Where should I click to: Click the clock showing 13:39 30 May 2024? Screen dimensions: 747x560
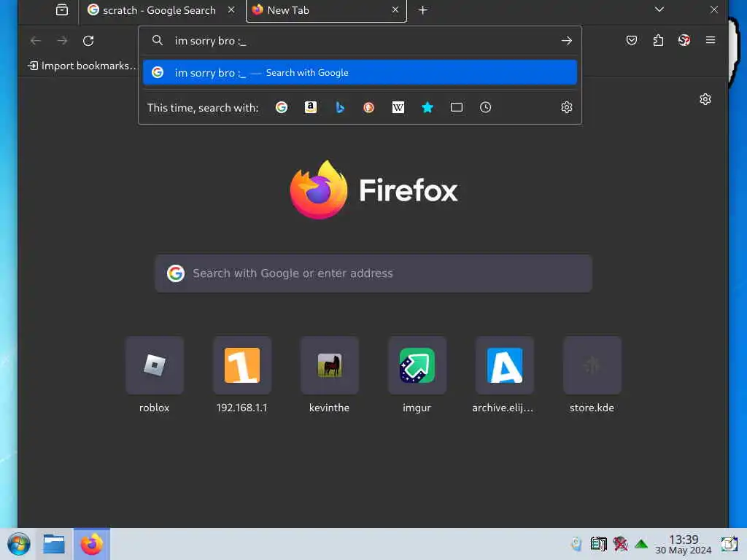coord(683,544)
